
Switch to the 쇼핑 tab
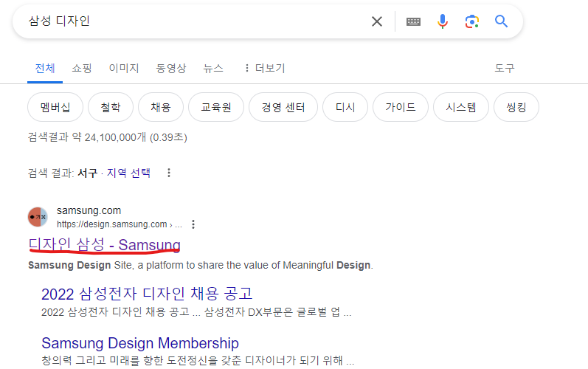tap(82, 68)
